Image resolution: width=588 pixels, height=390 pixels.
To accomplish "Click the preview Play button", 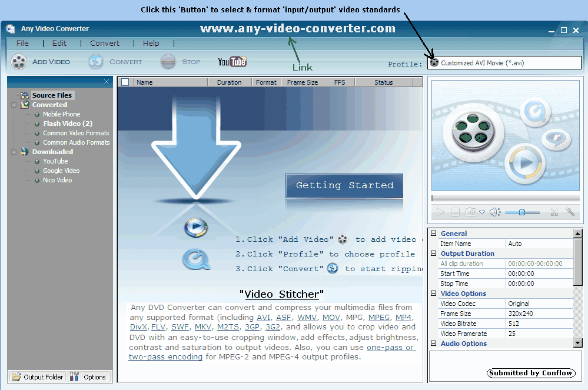I will (x=440, y=212).
